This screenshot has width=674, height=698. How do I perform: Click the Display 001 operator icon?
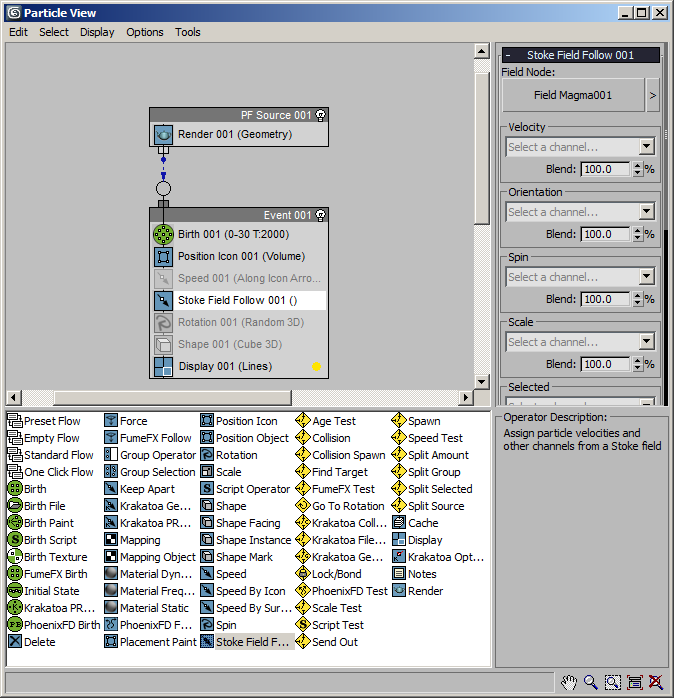pyautogui.click(x=163, y=367)
